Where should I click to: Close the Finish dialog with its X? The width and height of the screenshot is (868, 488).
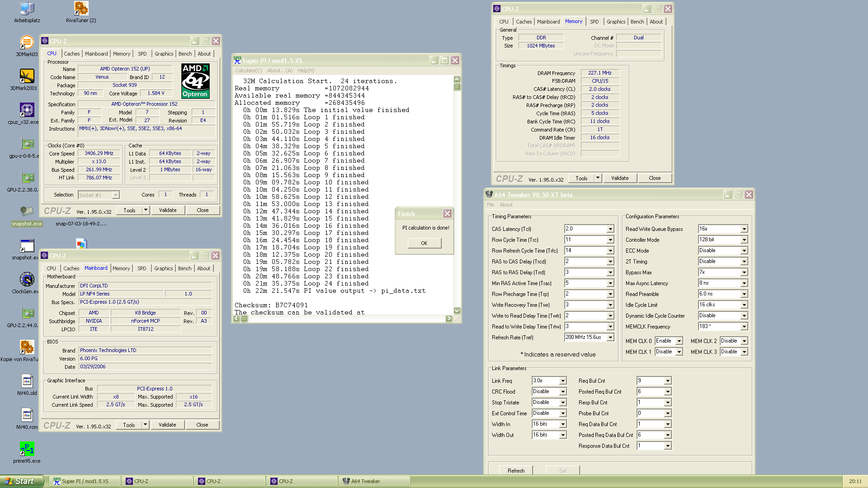tap(447, 213)
